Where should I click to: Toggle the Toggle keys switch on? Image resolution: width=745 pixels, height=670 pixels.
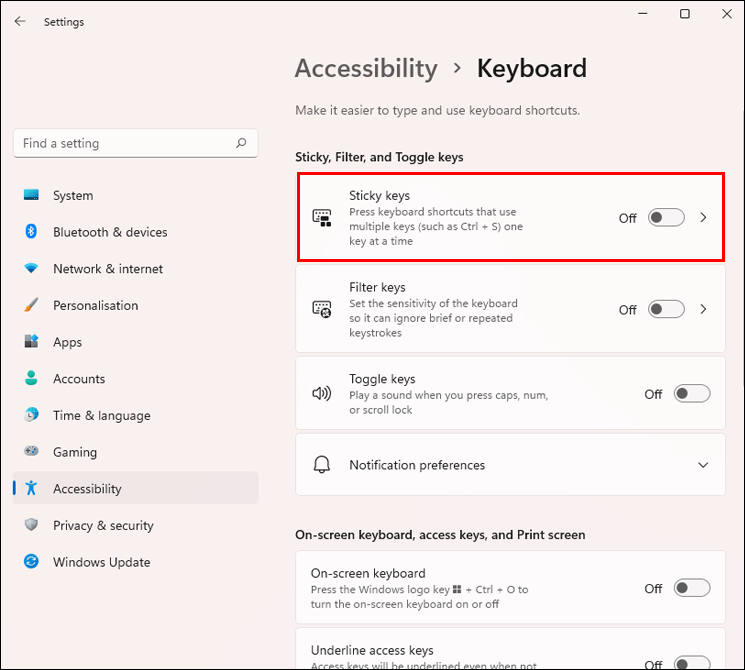point(691,394)
